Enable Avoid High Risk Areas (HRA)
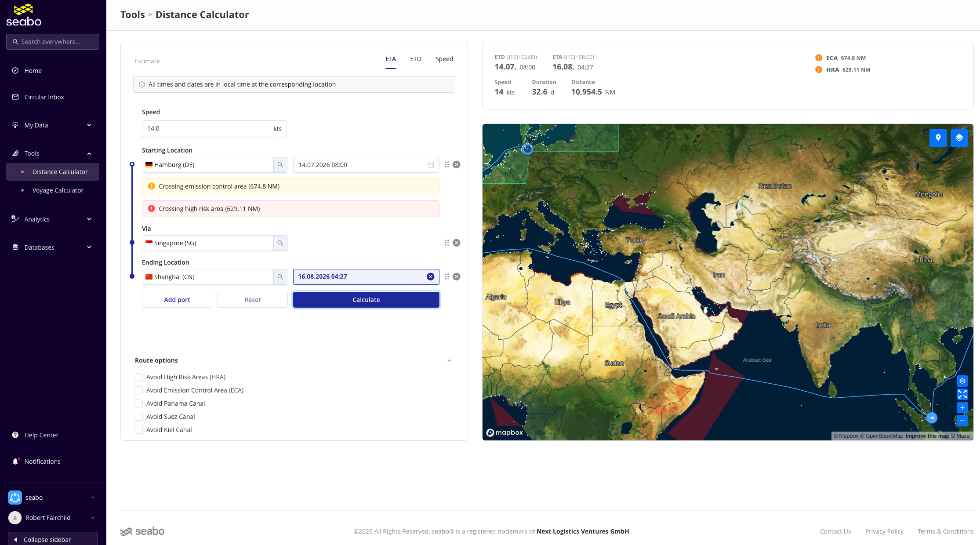 (139, 377)
